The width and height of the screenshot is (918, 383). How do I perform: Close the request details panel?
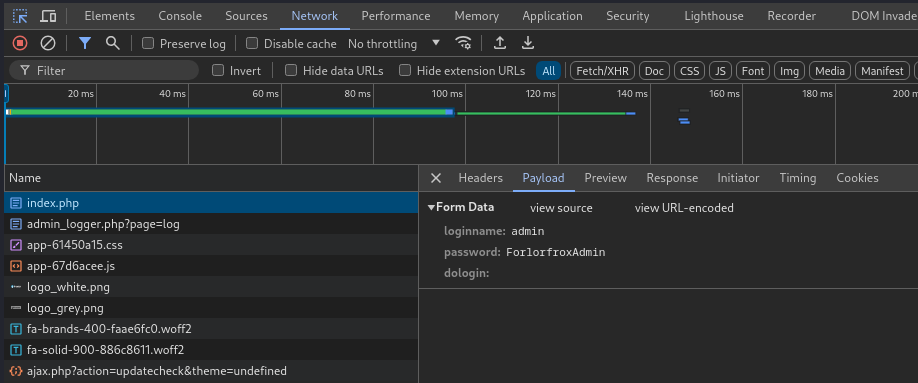click(436, 178)
